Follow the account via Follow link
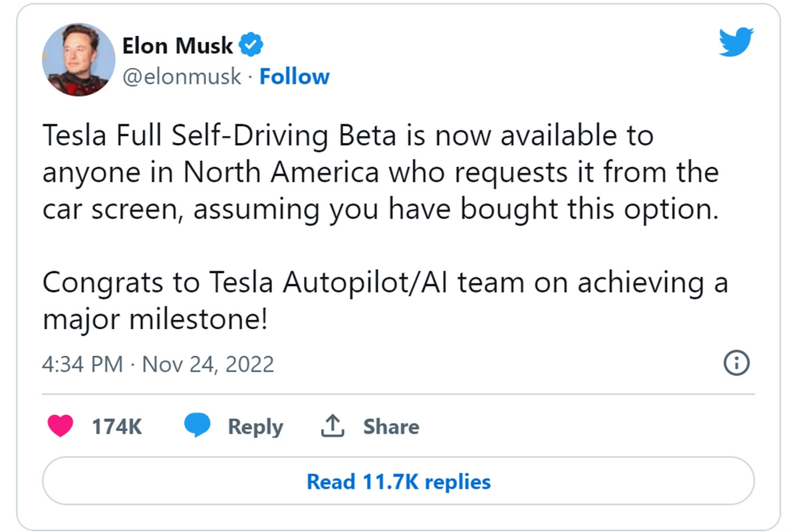The height and width of the screenshot is (532, 798). (294, 76)
